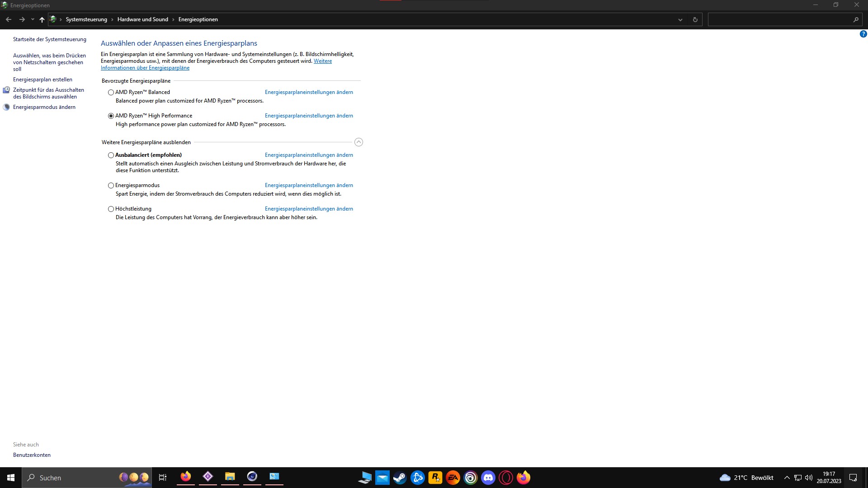Screen dimensions: 868x488
Task: Open Netzschalter button behavior settings link
Action: pos(49,62)
